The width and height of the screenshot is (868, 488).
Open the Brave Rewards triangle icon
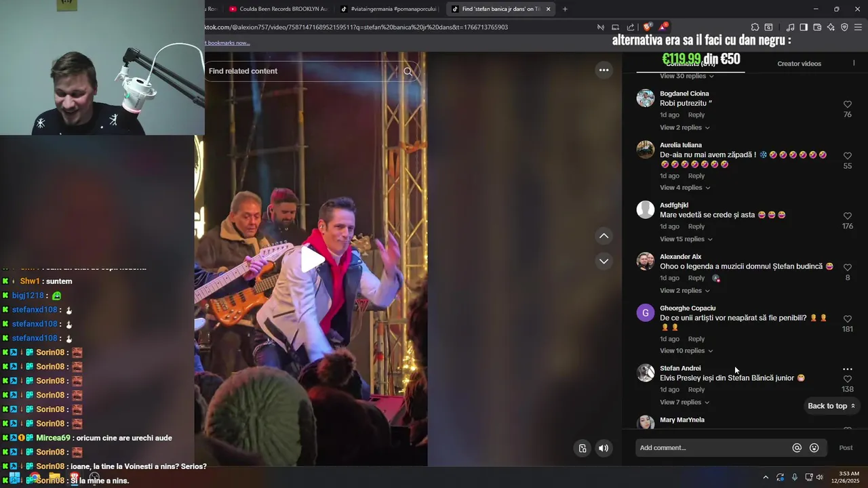coord(663,27)
